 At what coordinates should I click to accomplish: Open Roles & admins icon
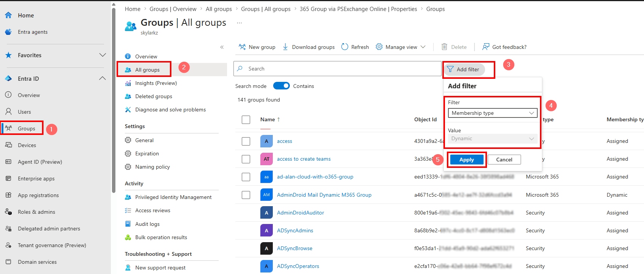[8, 212]
